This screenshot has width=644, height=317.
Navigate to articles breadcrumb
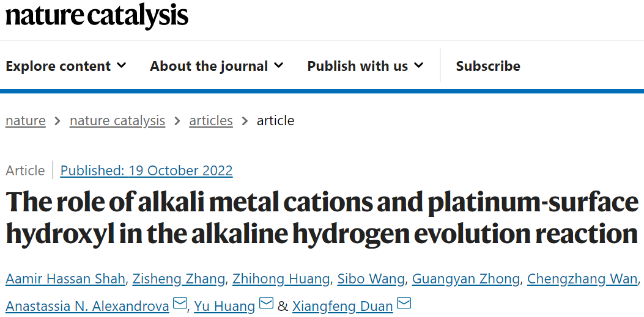pos(211,120)
